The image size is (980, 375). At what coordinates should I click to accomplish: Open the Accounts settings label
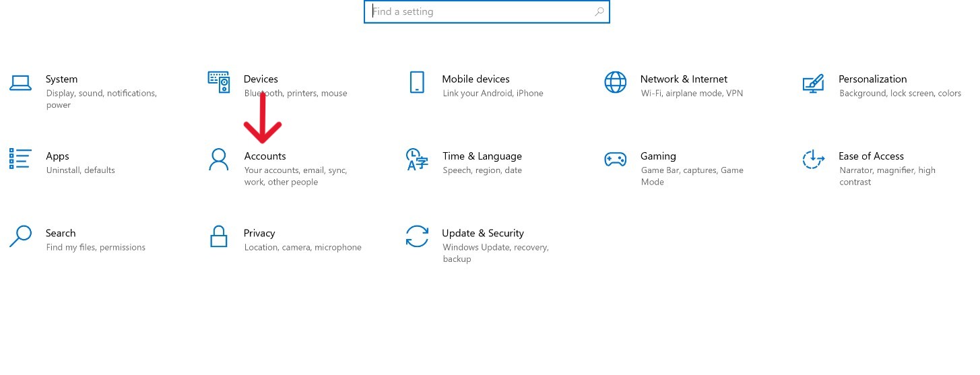[x=265, y=156]
